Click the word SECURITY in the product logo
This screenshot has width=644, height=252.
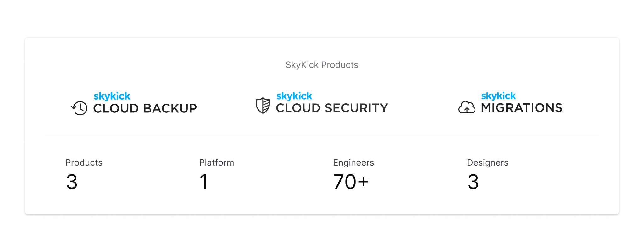357,108
